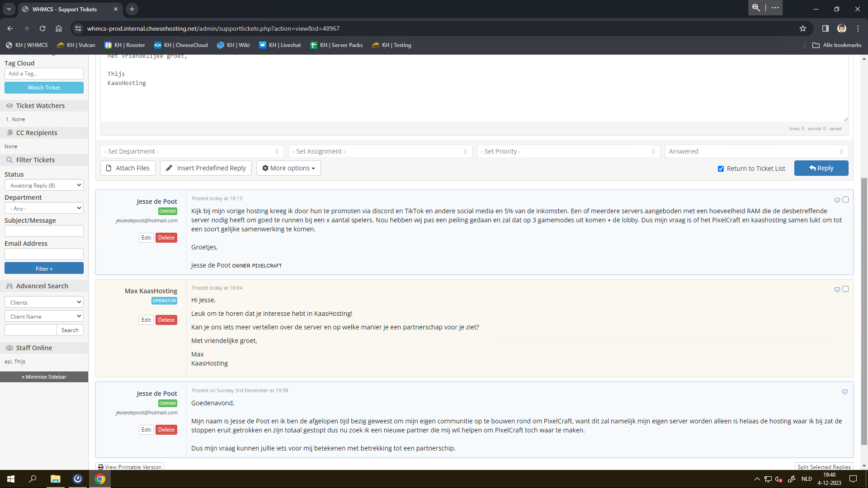Open File Explorer from the taskbar
Screen dimensions: 868x488
pos(55,479)
